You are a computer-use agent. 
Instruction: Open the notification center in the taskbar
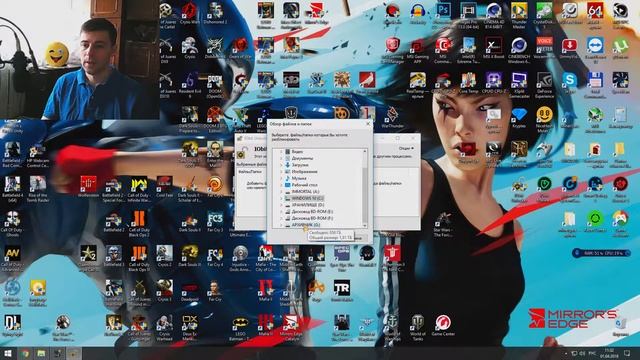tap(627, 353)
